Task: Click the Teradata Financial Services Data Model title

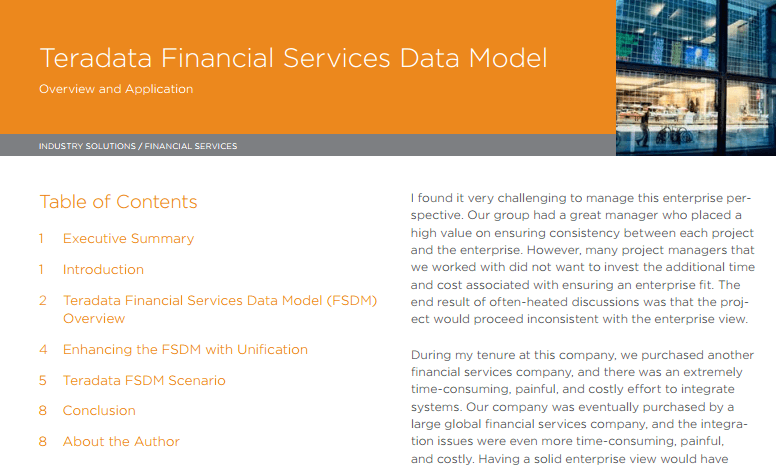Action: 293,58
